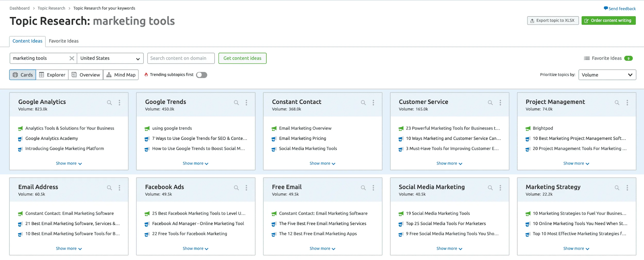Click the Order content writing button
The height and width of the screenshot is (260, 644).
click(x=608, y=21)
